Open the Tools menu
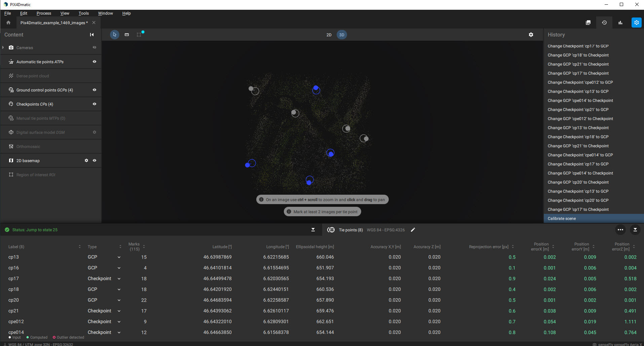The width and height of the screenshot is (644, 346). pos(83,13)
